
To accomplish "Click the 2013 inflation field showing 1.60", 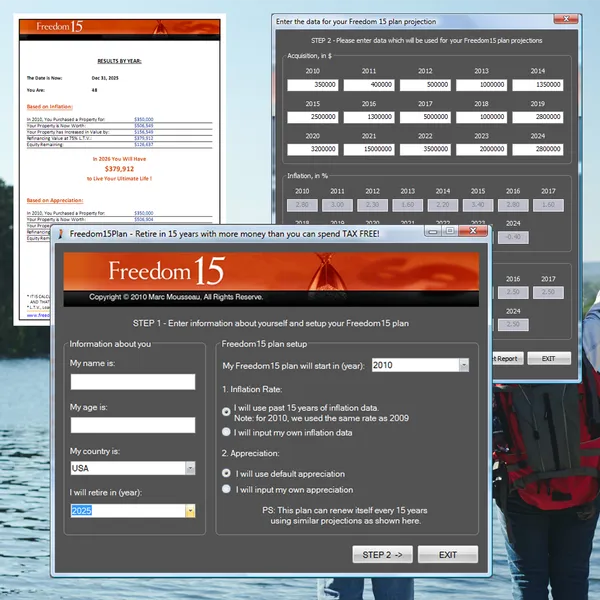I will point(408,205).
